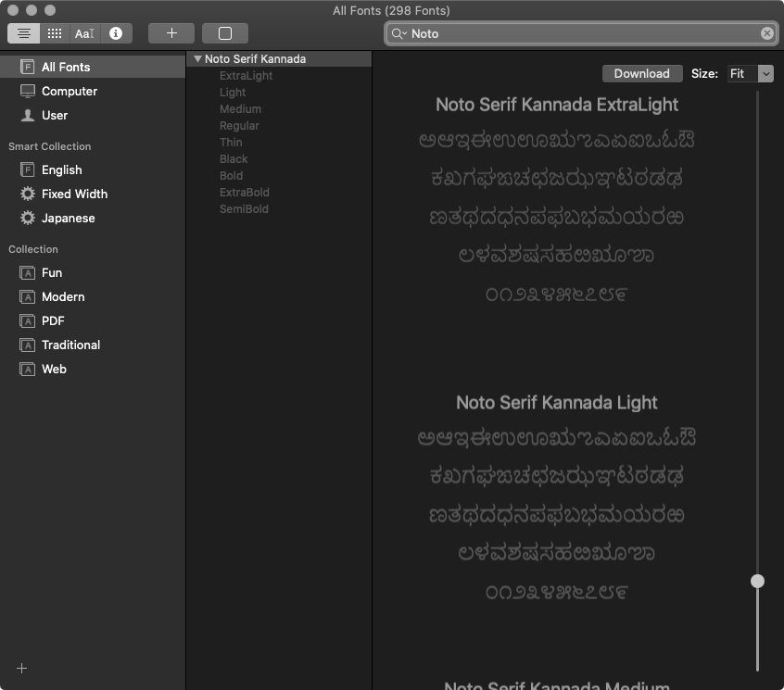Screen dimensions: 784x690
Task: Show font information view
Action: (x=116, y=33)
